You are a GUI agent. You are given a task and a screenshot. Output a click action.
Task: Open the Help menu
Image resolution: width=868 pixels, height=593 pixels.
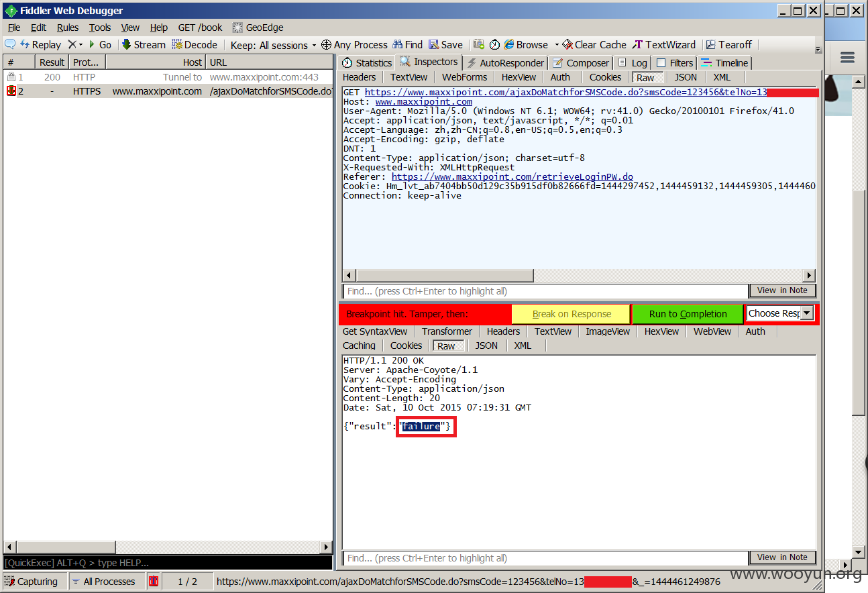[x=159, y=28]
